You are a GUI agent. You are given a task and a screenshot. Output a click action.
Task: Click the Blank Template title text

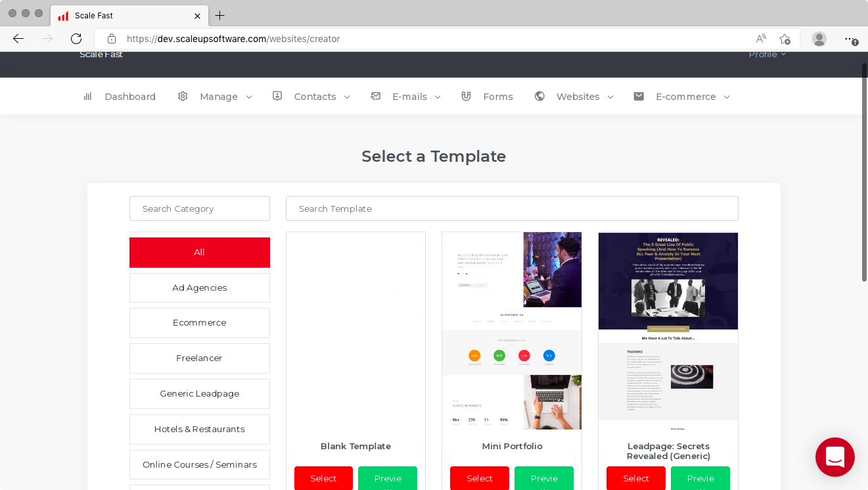pyautogui.click(x=355, y=447)
